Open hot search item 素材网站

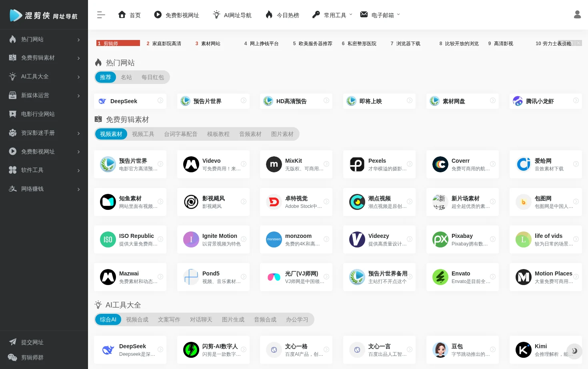click(211, 44)
